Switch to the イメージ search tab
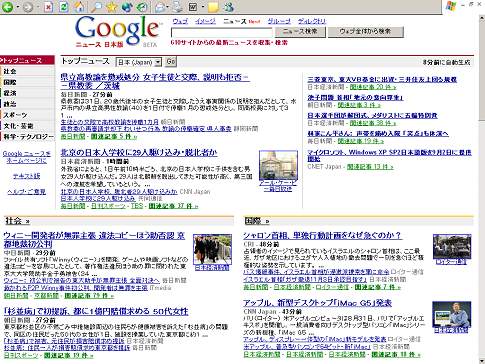 click(205, 21)
